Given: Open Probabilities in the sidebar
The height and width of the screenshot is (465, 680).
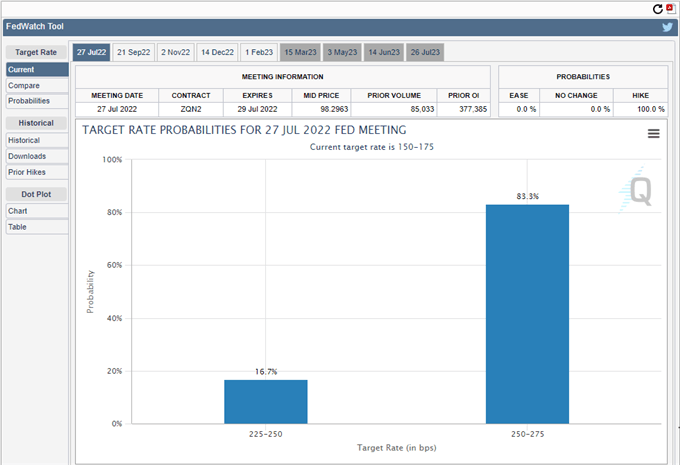Looking at the screenshot, I should [37, 101].
